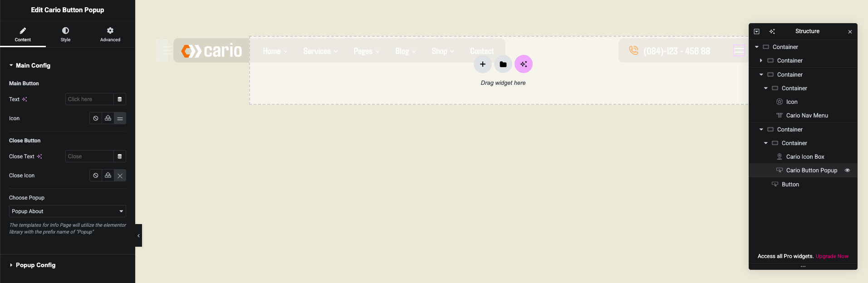Switch to the Style tab
868x283 pixels.
[65, 34]
